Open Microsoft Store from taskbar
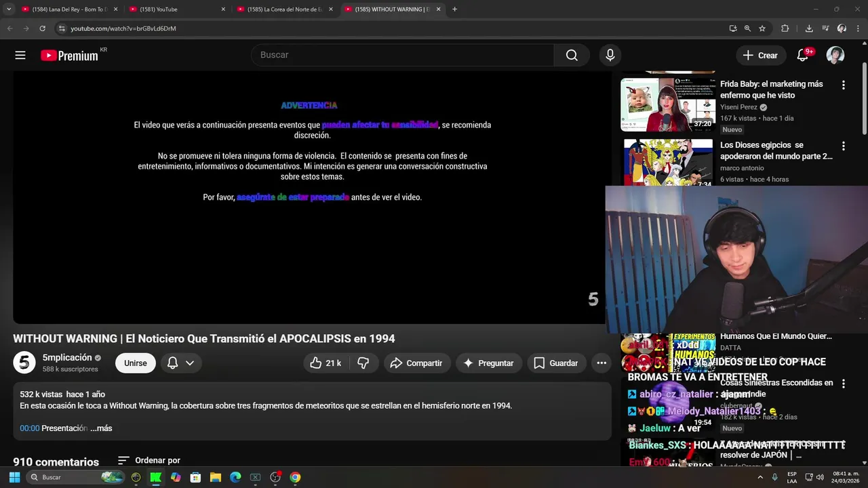Screen dimensions: 868x488 (x=195, y=477)
